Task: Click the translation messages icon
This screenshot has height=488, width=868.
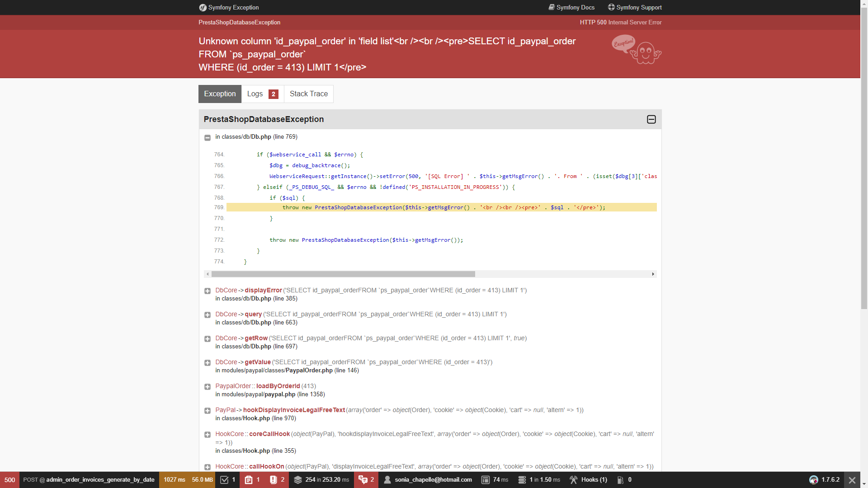Action: tap(363, 480)
